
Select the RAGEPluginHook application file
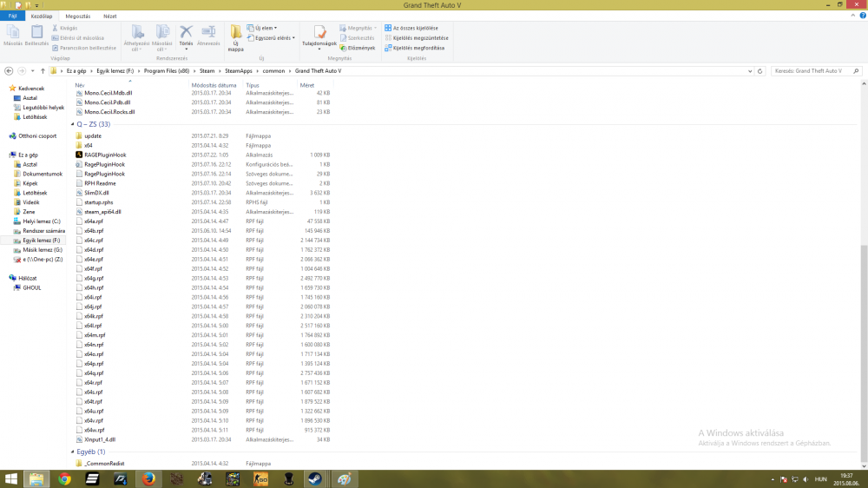pos(105,155)
